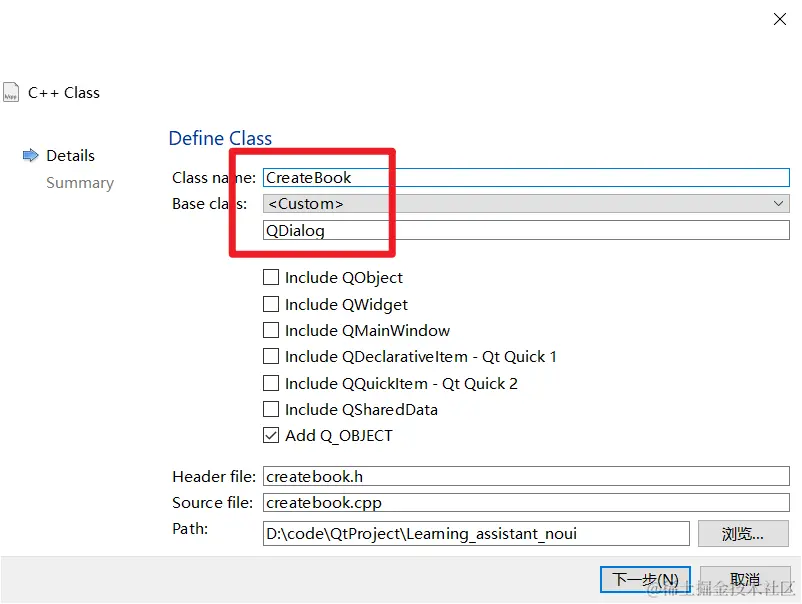
Task: Focus the Source file field createbook.cpp
Action: pos(526,502)
